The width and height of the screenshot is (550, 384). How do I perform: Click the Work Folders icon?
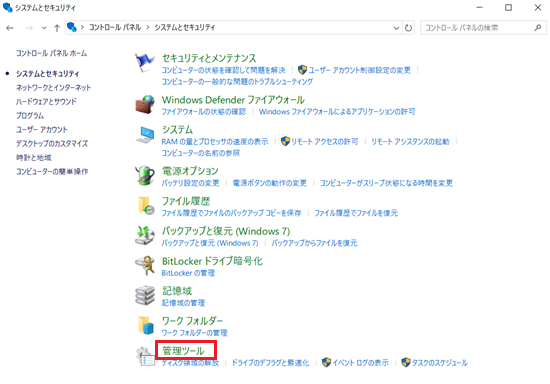146,325
